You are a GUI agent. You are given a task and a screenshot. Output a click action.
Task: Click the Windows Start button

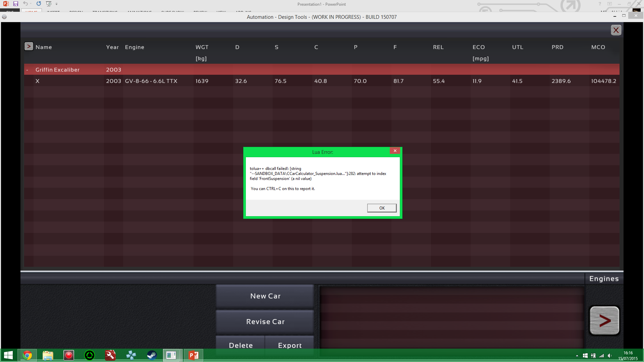[x=8, y=355]
